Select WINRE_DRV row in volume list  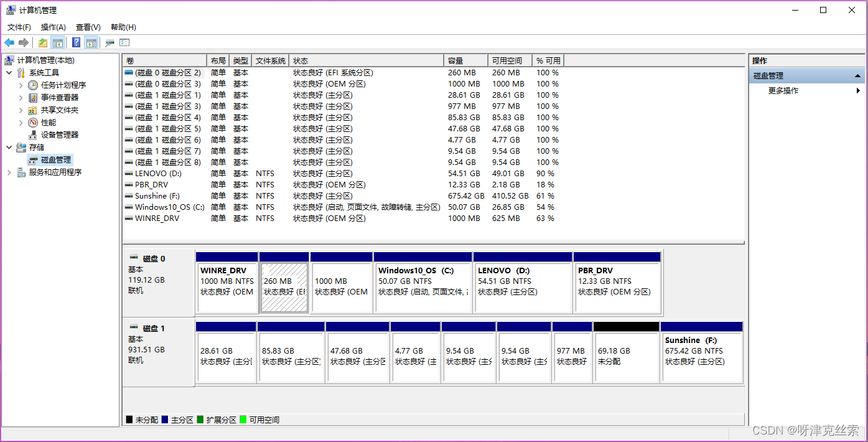[x=343, y=219]
